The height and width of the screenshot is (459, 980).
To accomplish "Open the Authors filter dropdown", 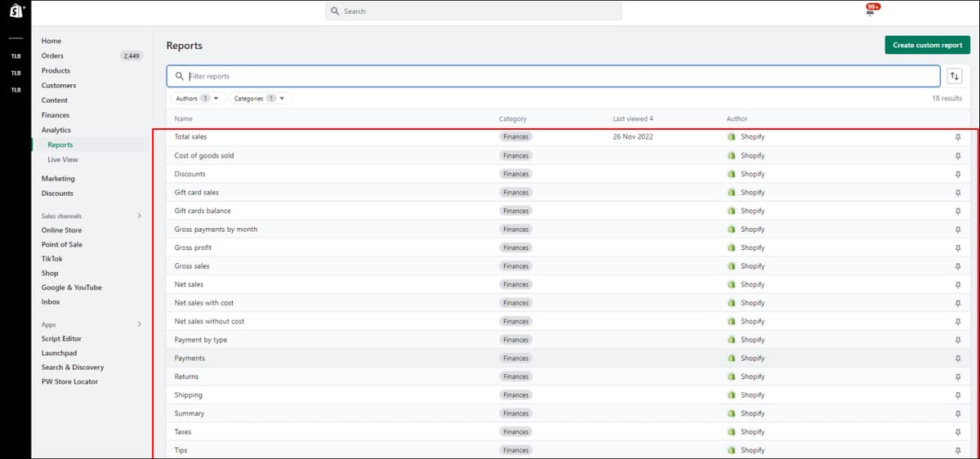I will pos(198,98).
